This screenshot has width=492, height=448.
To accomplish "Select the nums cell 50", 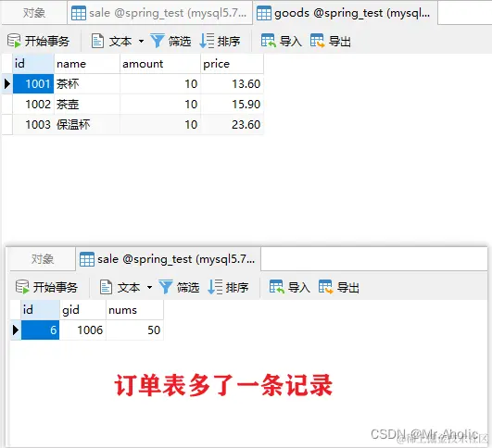I will pos(134,330).
